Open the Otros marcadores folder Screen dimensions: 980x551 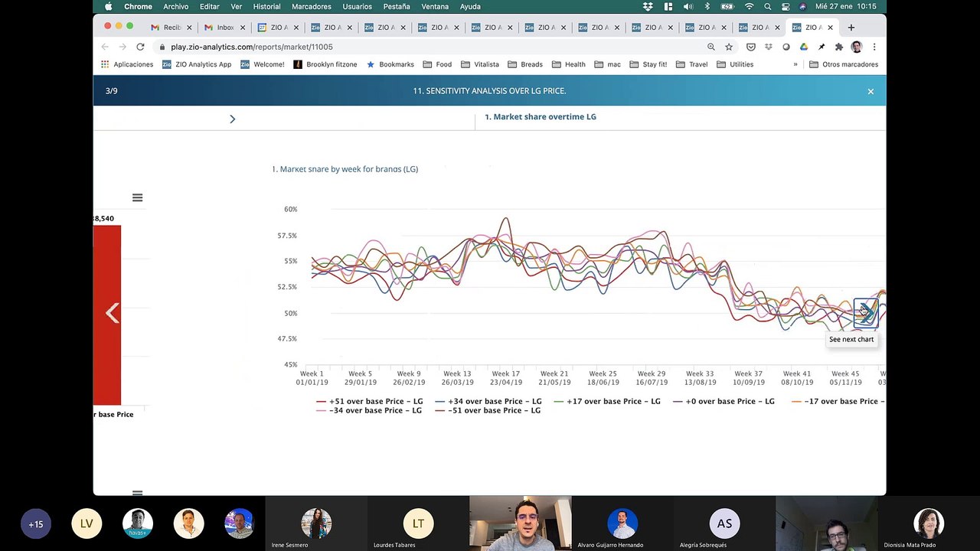(844, 64)
